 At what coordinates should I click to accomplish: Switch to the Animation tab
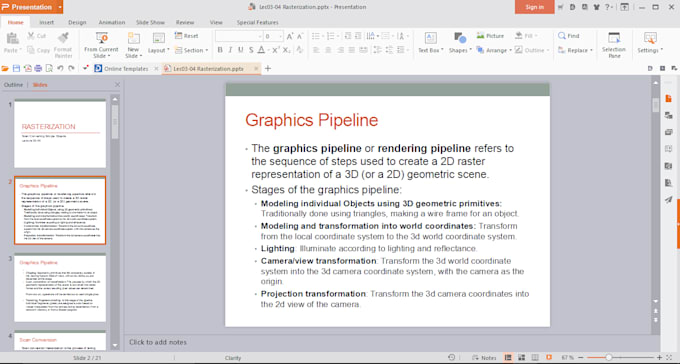point(111,22)
